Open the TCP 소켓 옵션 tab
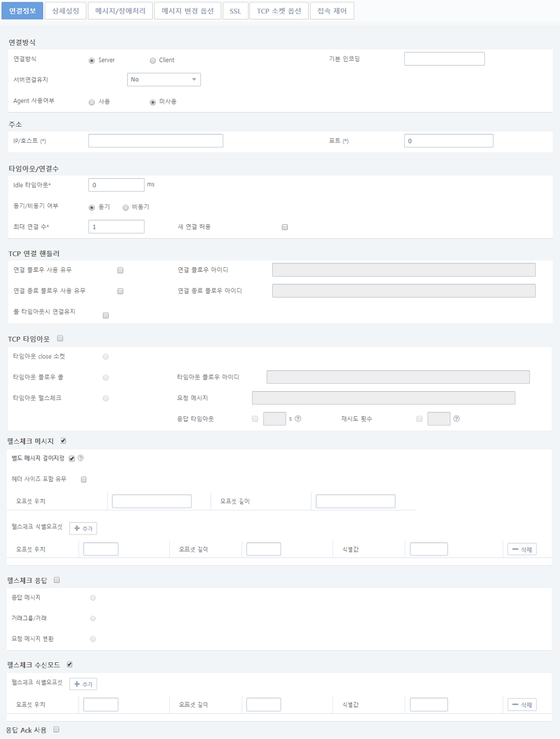560x739 pixels. pyautogui.click(x=279, y=11)
